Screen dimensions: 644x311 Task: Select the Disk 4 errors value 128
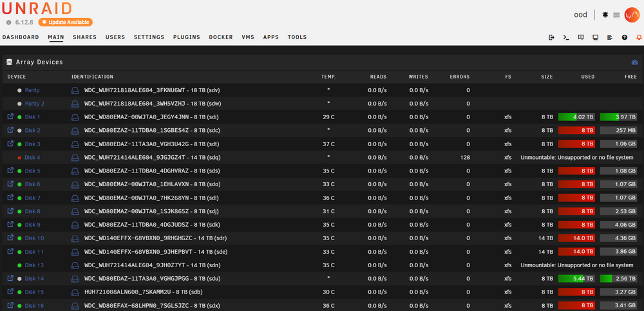click(x=466, y=157)
